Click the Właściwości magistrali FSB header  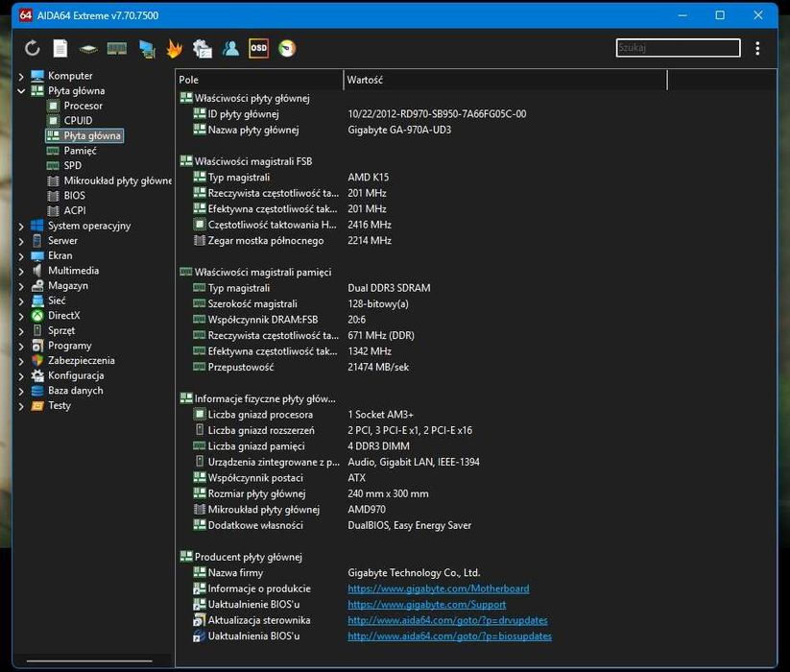coord(252,161)
